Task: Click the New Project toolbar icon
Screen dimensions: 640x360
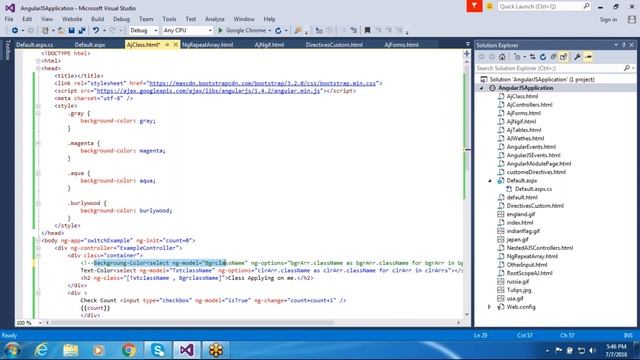Action: [x=45, y=31]
